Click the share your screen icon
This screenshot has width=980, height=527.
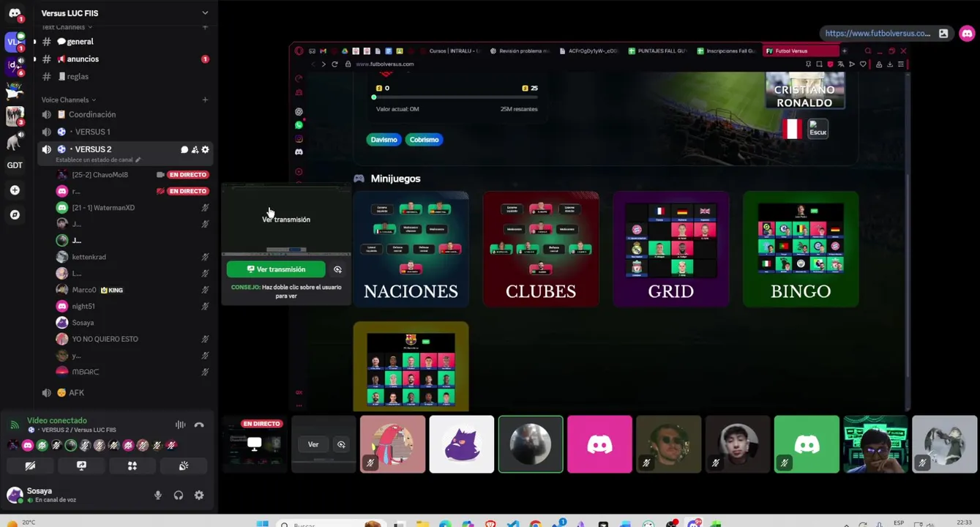point(81,466)
